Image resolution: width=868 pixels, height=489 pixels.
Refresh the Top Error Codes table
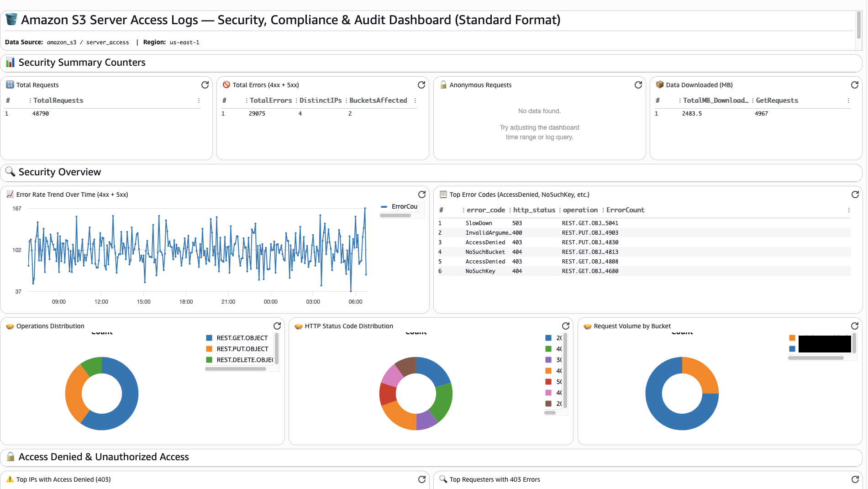[x=855, y=195]
